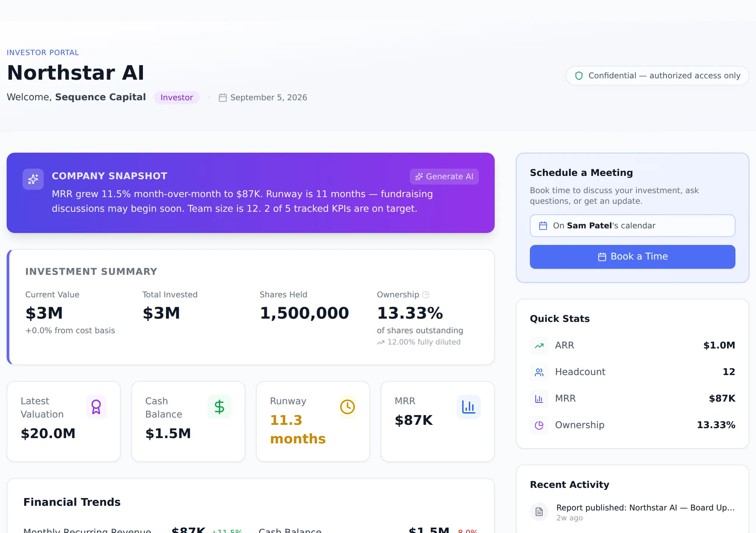The width and height of the screenshot is (756, 533).
Task: Click the Northstar AI heading
Action: coord(76,73)
